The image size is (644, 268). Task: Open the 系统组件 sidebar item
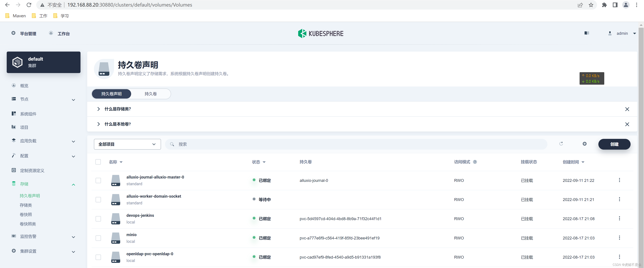28,114
